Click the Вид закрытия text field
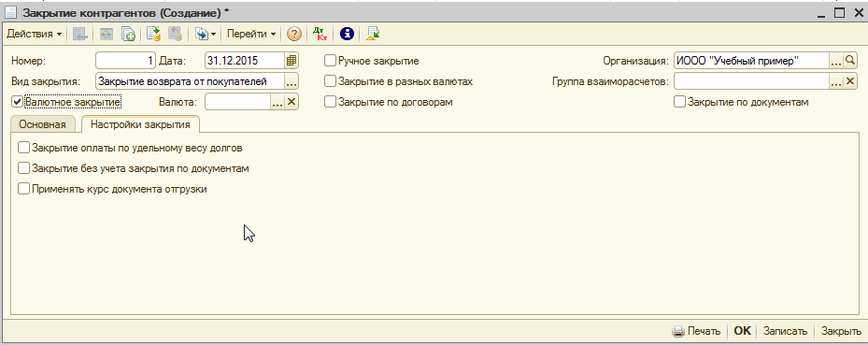 [x=190, y=81]
